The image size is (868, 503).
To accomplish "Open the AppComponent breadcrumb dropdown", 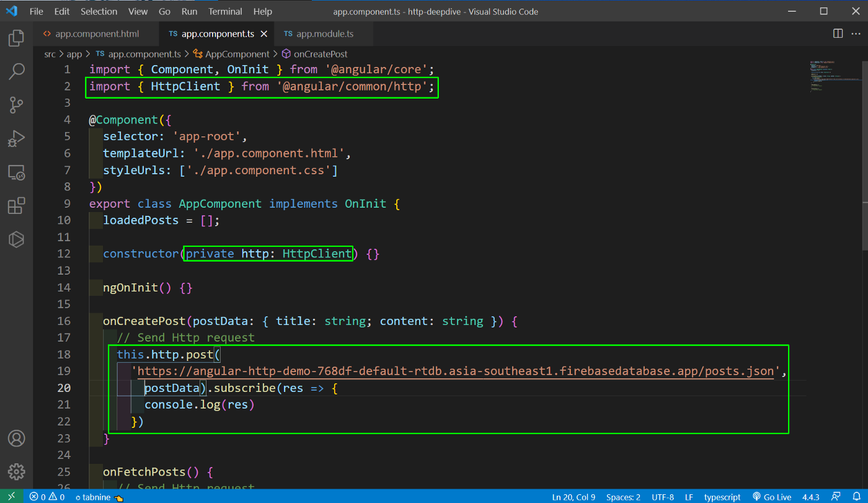I will [231, 54].
